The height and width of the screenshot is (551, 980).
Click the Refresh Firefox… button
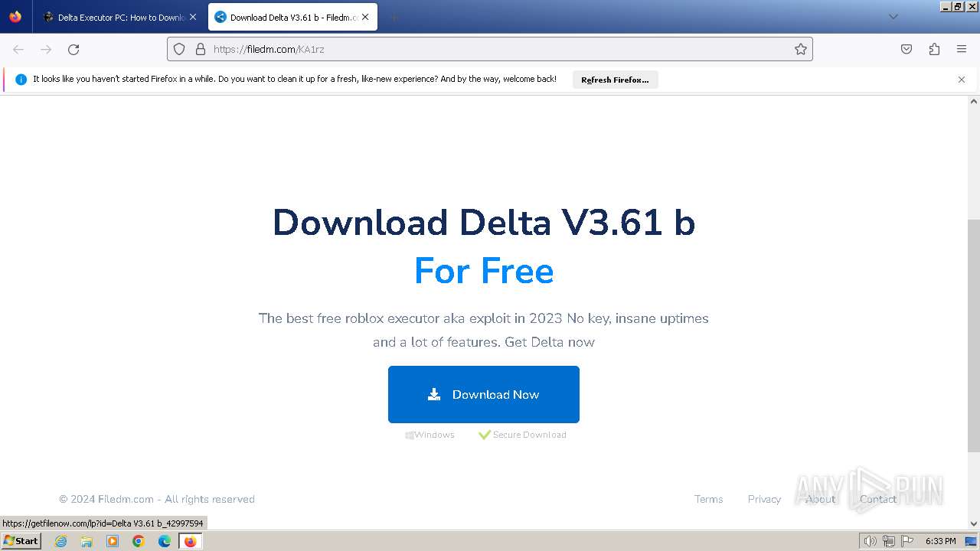[x=615, y=80]
